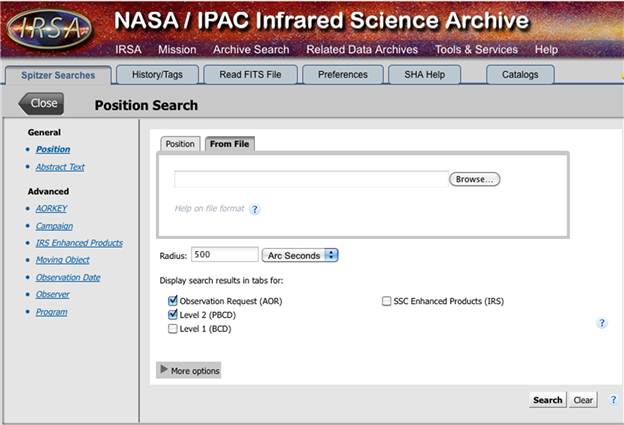Click the IRSA logo
Viewport: 624px width, 425px height.
click(49, 29)
